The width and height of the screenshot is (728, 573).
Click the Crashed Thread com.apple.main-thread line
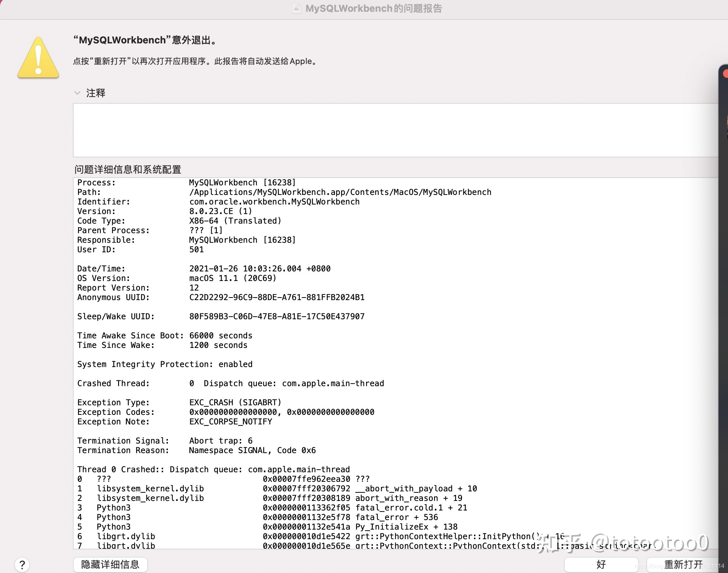[x=231, y=384]
